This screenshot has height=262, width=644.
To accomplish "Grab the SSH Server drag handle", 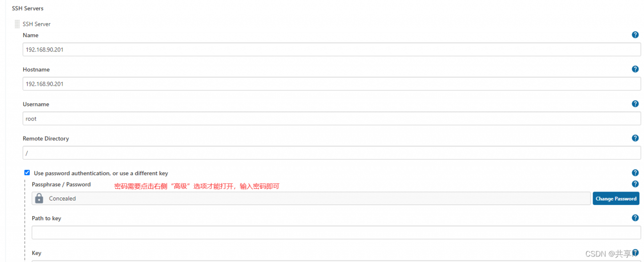I will (17, 24).
